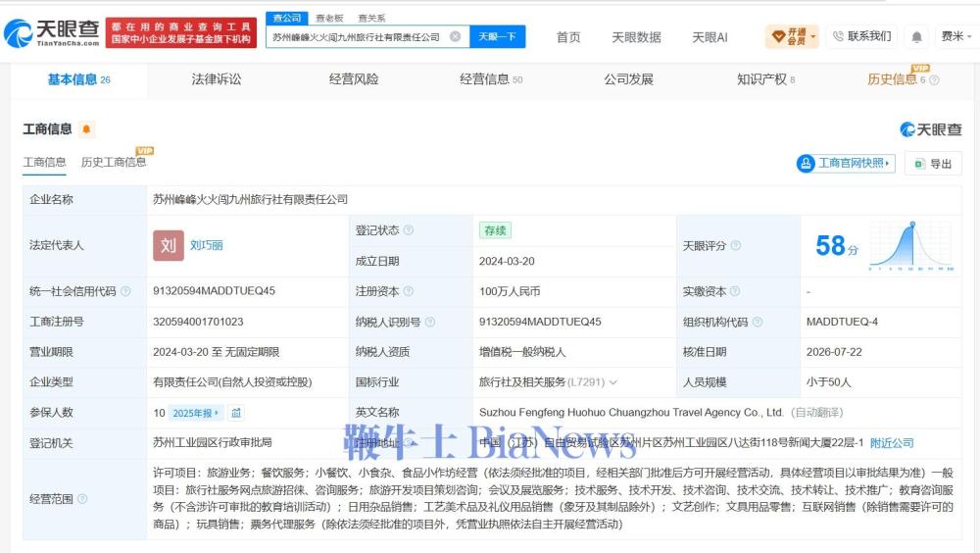
Task: Click the 2024-03-20 establishment date value
Action: click(x=507, y=261)
